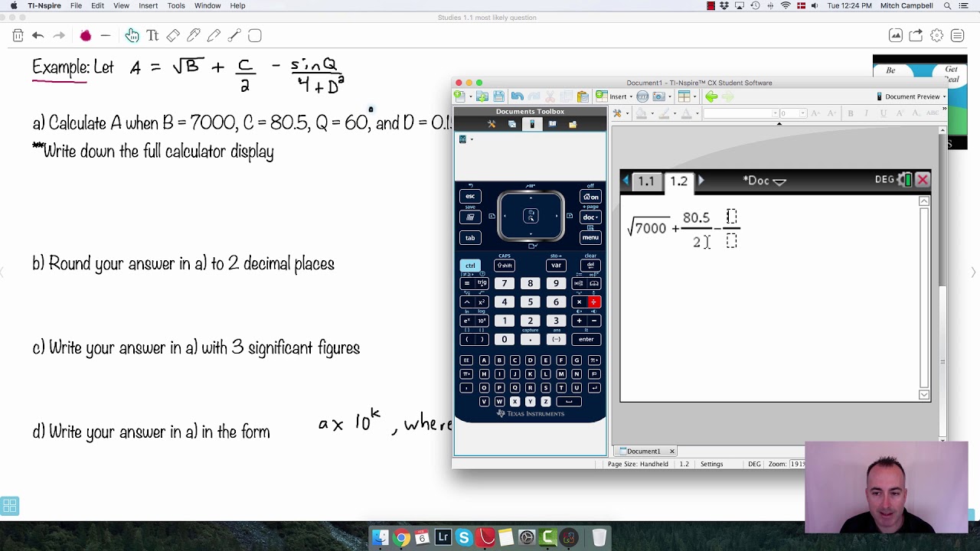This screenshot has width=980, height=551.
Task: Switch to calculator page tab 1.1
Action: tap(646, 181)
